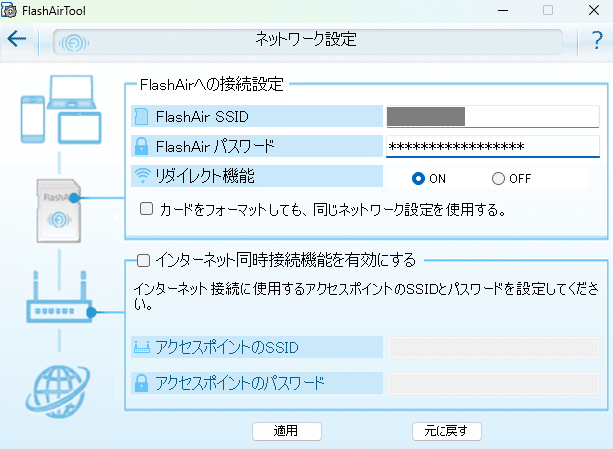This screenshot has width=613, height=449.
Task: Click the FlashAir wireless logo in header
Action: (x=73, y=43)
